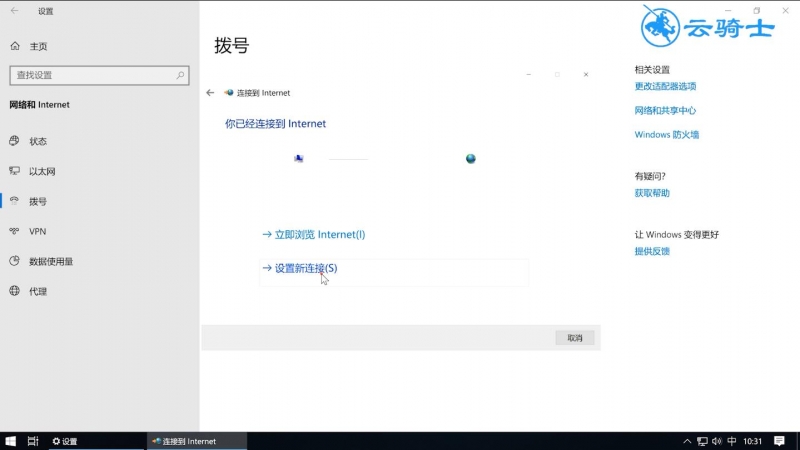Click the 查找设置 search field

pyautogui.click(x=99, y=75)
